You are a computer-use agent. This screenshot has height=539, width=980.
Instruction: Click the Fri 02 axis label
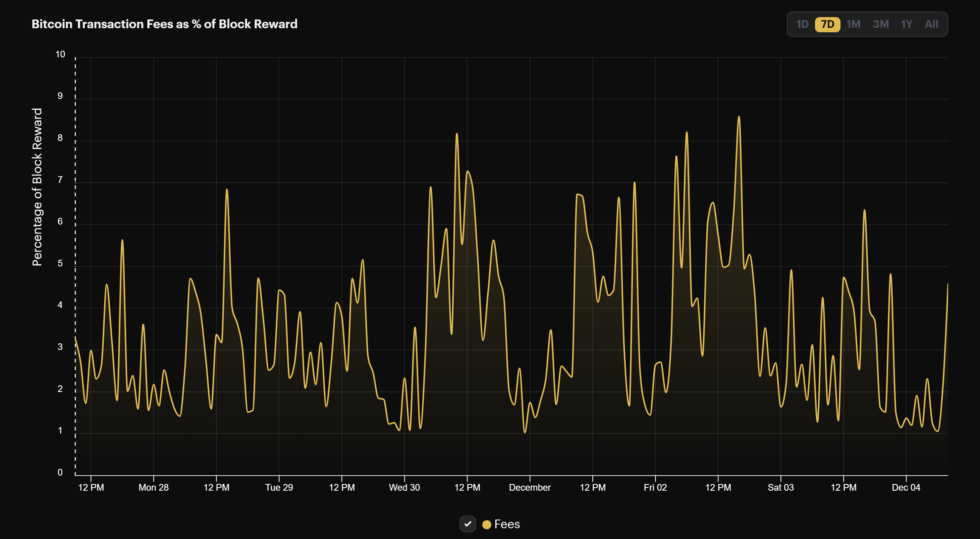[655, 488]
